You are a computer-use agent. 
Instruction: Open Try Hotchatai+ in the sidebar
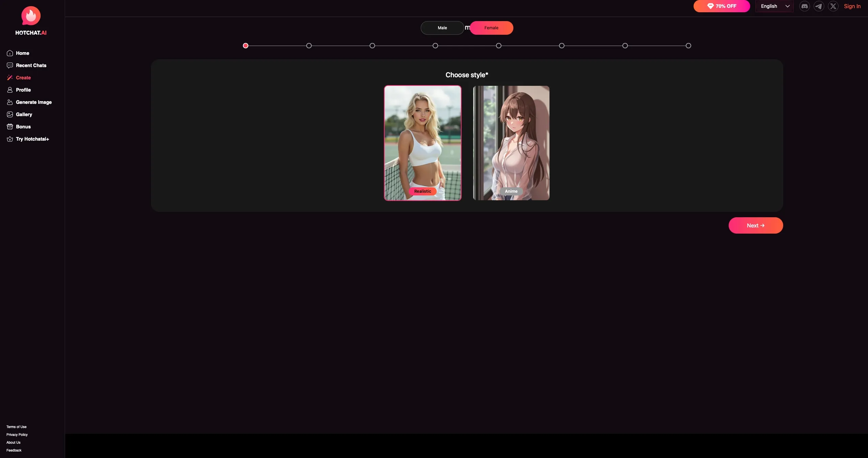(x=32, y=139)
